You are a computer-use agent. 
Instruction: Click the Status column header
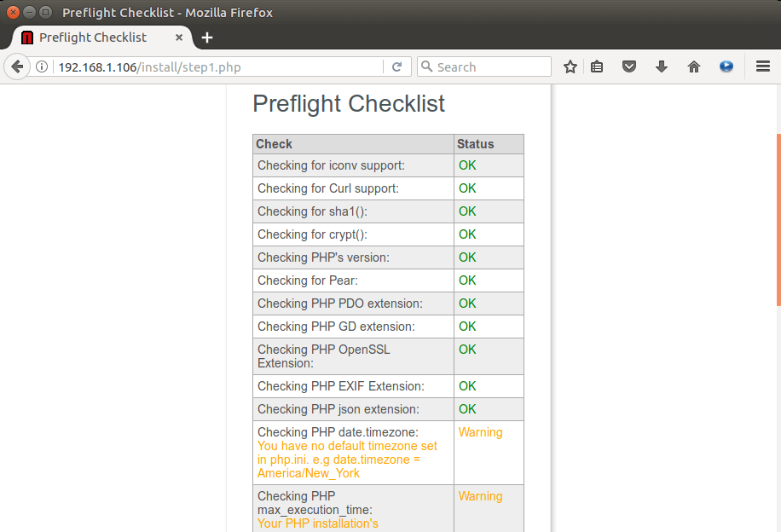coord(476,144)
